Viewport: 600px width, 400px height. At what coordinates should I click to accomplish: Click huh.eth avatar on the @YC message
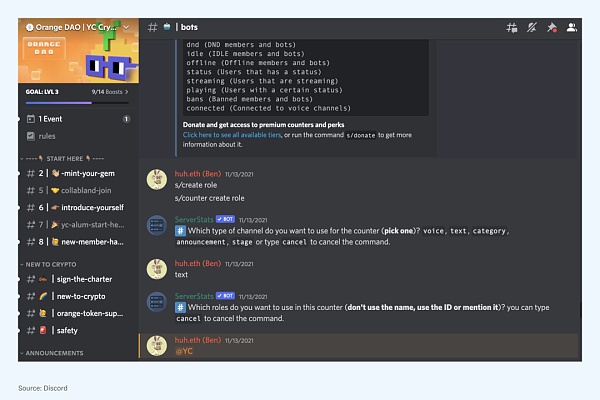[x=156, y=345]
